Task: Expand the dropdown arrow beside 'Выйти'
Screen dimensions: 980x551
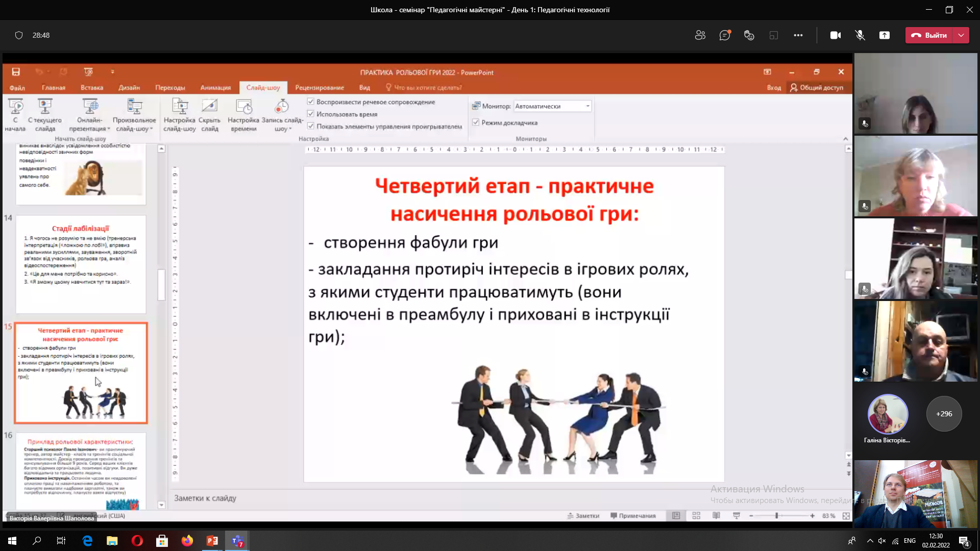Action: coord(961,35)
